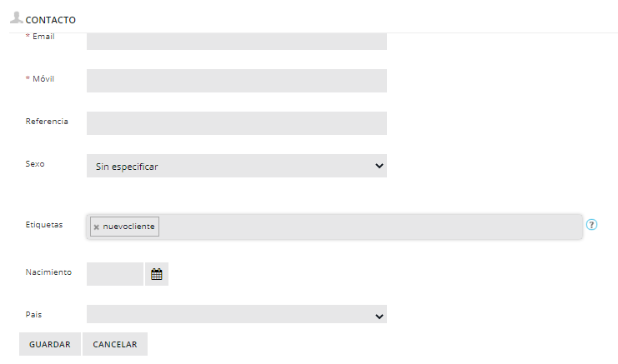Click the Email field label
The height and width of the screenshot is (364, 618).
(x=43, y=37)
